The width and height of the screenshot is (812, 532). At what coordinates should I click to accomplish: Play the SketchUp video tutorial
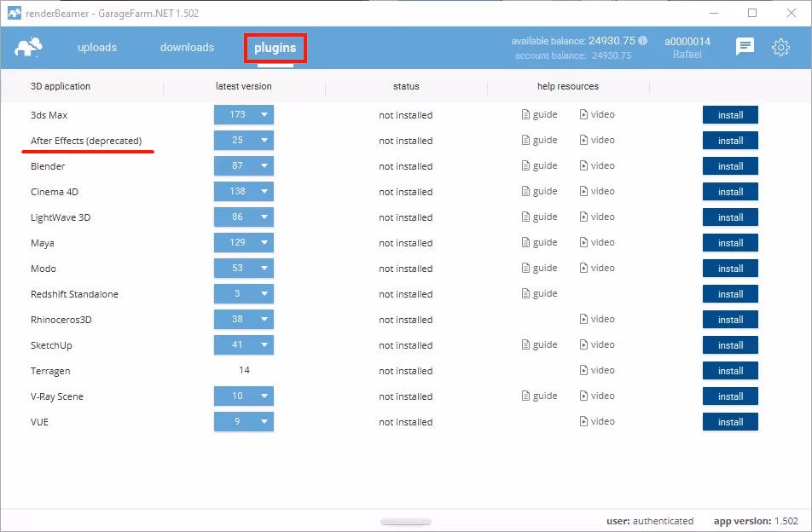pyautogui.click(x=597, y=344)
